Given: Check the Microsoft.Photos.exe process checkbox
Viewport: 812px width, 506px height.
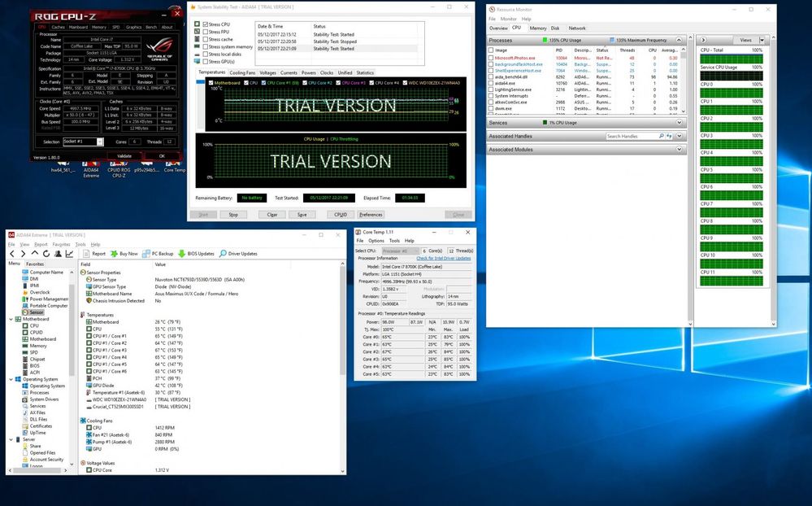Looking at the screenshot, I should (491, 58).
